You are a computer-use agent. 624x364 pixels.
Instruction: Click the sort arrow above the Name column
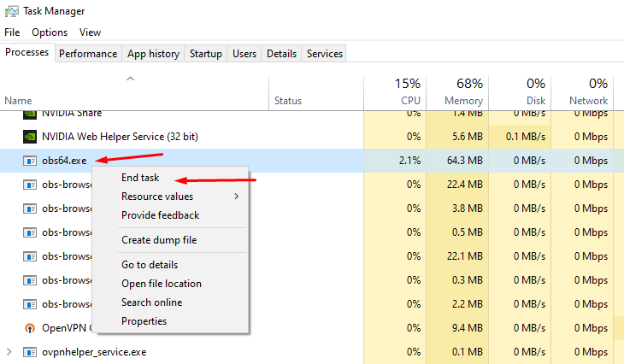pyautogui.click(x=130, y=79)
